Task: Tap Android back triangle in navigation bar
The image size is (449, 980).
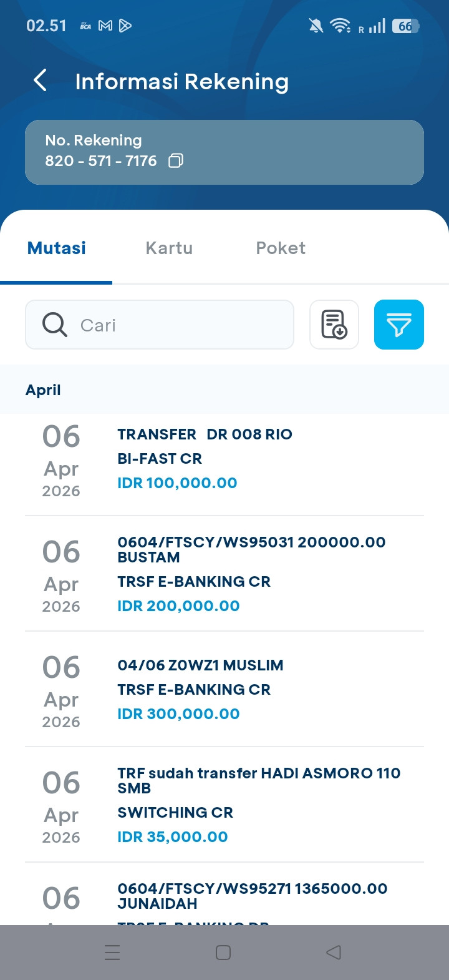Action: tap(334, 952)
